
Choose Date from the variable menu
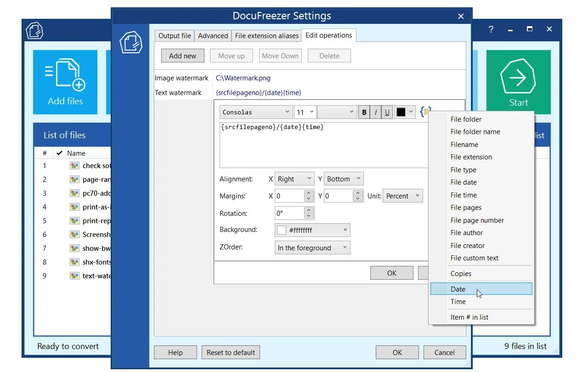pos(481,289)
